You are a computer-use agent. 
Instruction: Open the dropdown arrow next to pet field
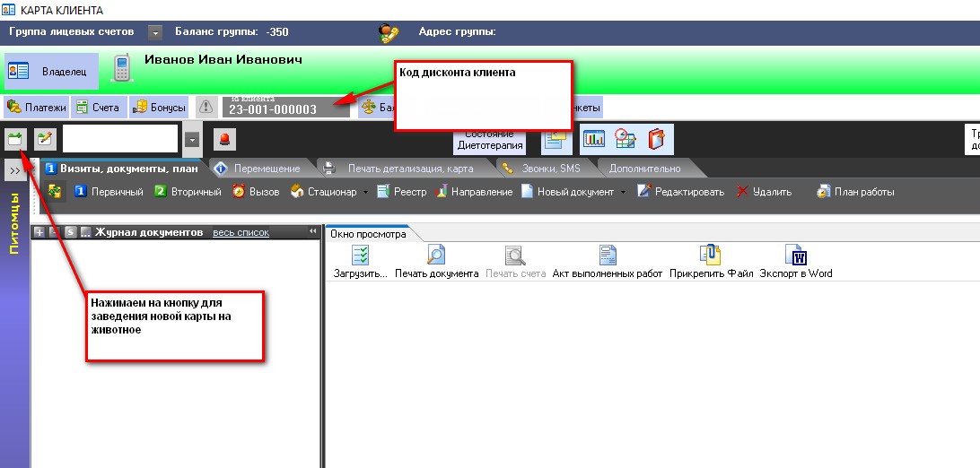(x=192, y=140)
